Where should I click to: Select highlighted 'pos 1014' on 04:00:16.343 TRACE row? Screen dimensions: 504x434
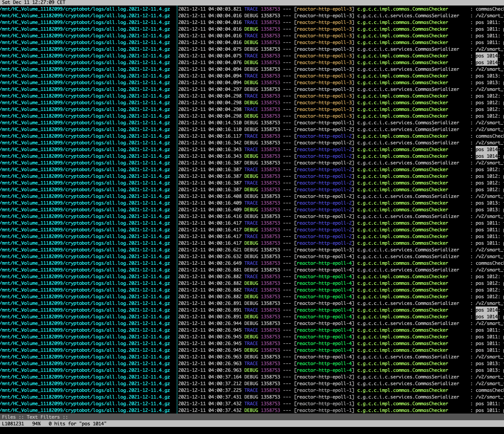[487, 150]
